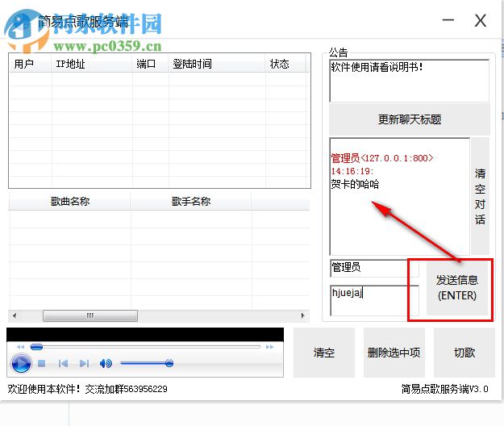This screenshot has height=426, width=504.
Task: Click status text 欢迎使用本软件!交流加群563956229
Action: click(x=87, y=389)
